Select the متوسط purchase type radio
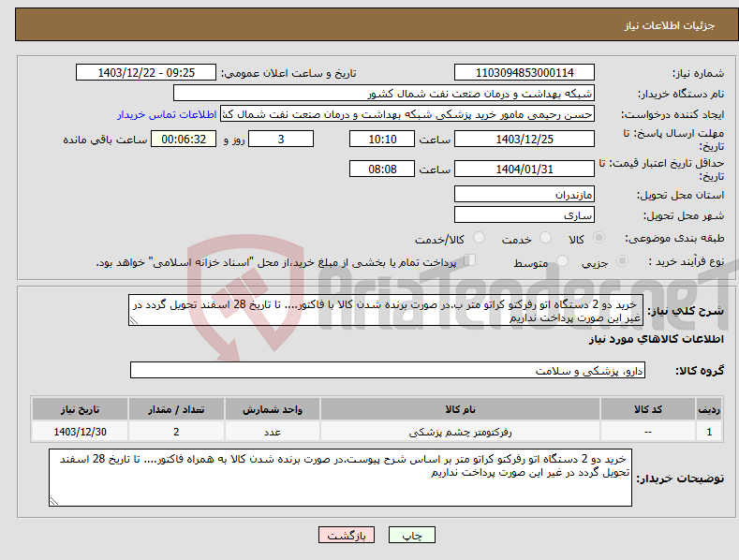Image resolution: width=739 pixels, height=560 pixels. pyautogui.click(x=562, y=260)
